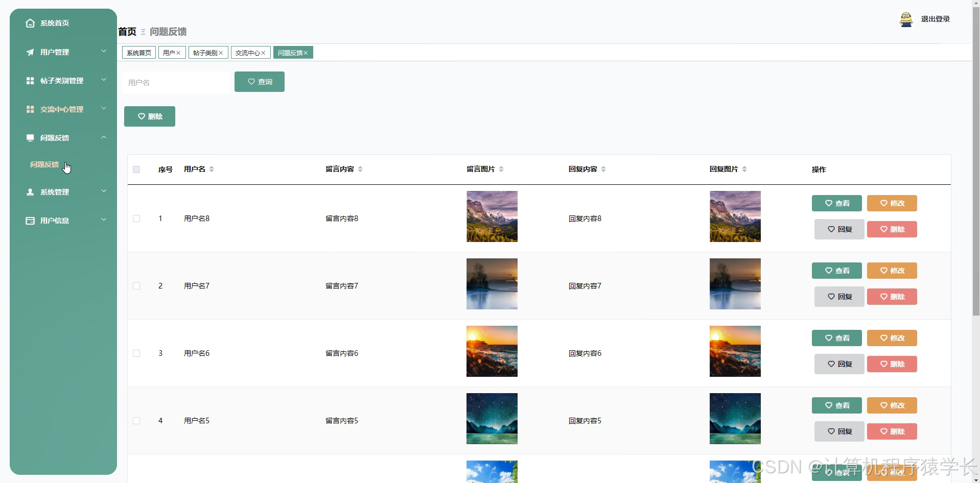The image size is (980, 483).
Task: Open 回复图片 sunset thumbnail for 用户名6
Action: (735, 351)
